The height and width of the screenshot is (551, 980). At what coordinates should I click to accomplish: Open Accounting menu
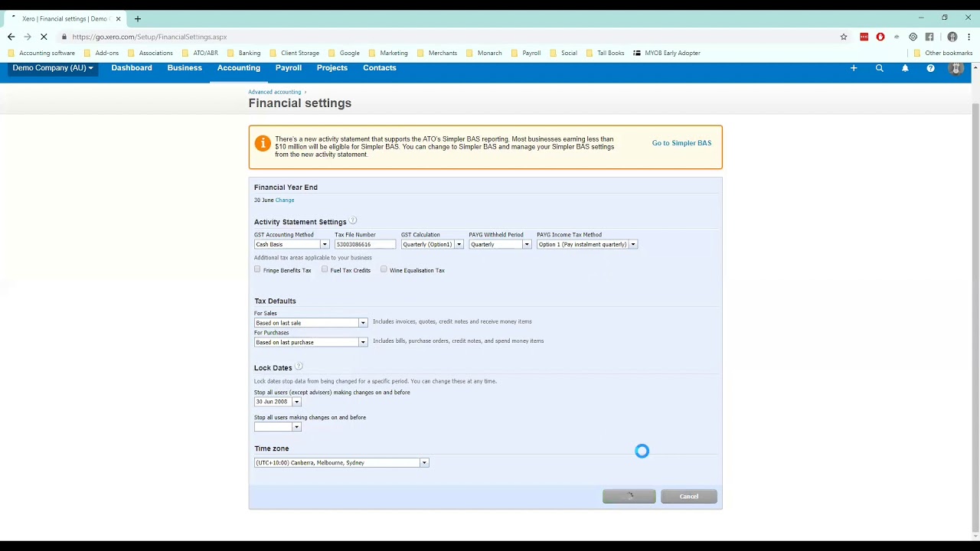(x=239, y=68)
